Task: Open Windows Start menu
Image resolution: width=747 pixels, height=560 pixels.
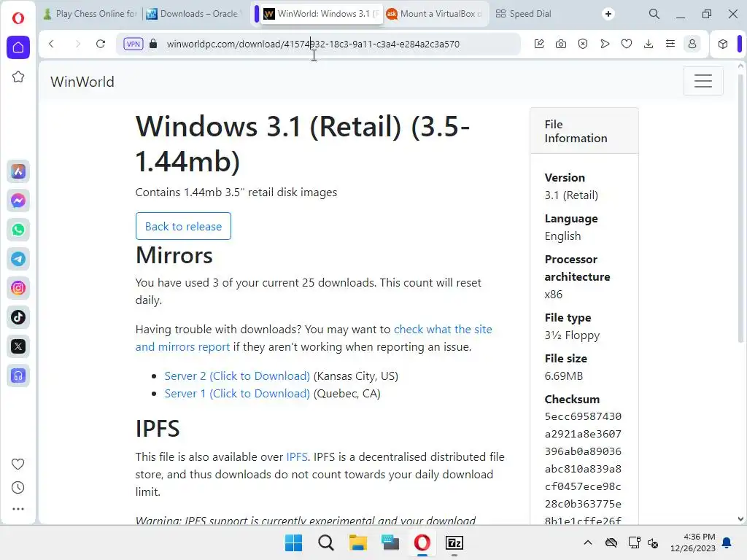Action: coord(293,542)
